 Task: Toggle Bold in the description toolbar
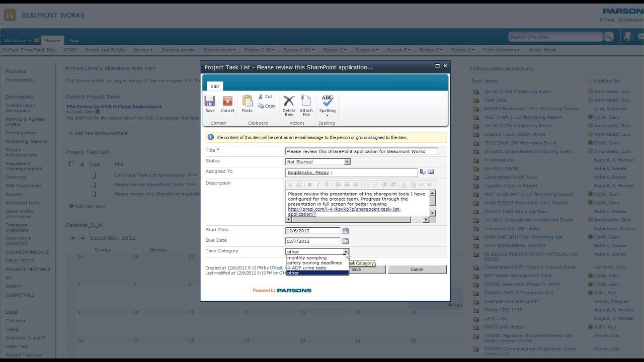pyautogui.click(x=309, y=185)
